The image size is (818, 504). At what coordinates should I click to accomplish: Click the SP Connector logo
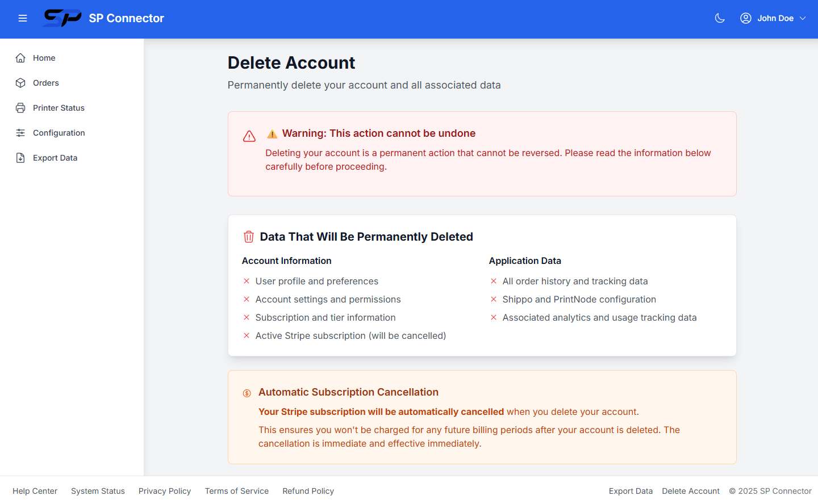62,18
